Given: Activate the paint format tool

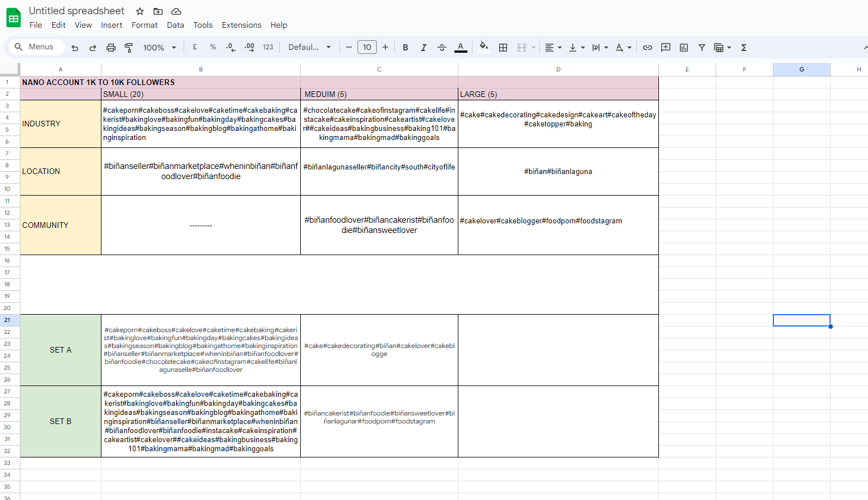Looking at the screenshot, I should pyautogui.click(x=129, y=48).
